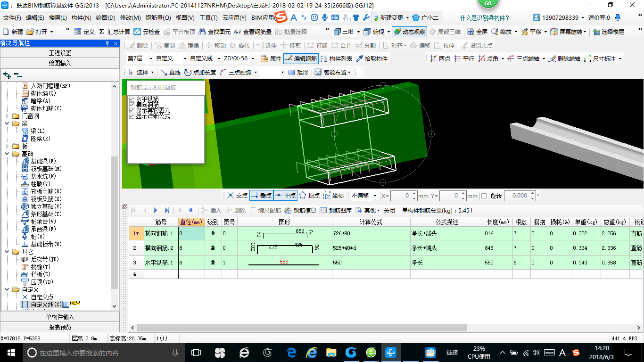Toggle 中点 (midpoint) snap

click(x=285, y=195)
